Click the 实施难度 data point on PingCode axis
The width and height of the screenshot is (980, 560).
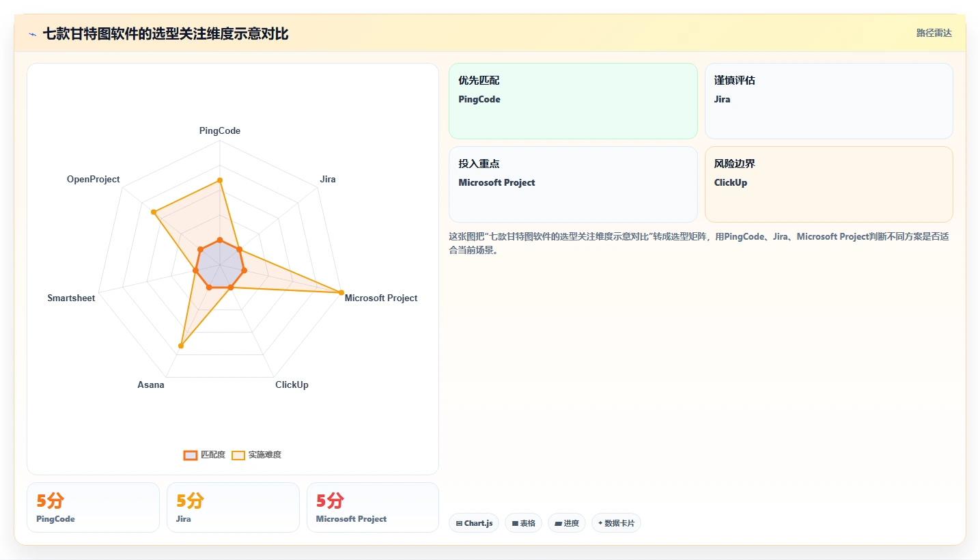(x=220, y=180)
